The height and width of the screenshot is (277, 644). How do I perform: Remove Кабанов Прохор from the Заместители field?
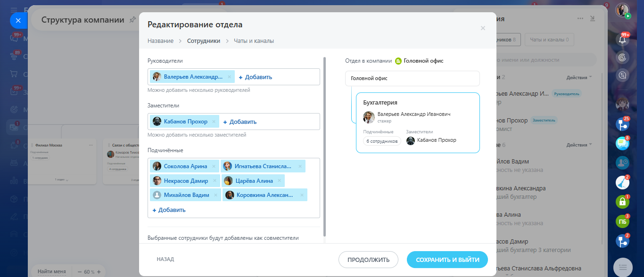coord(214,122)
